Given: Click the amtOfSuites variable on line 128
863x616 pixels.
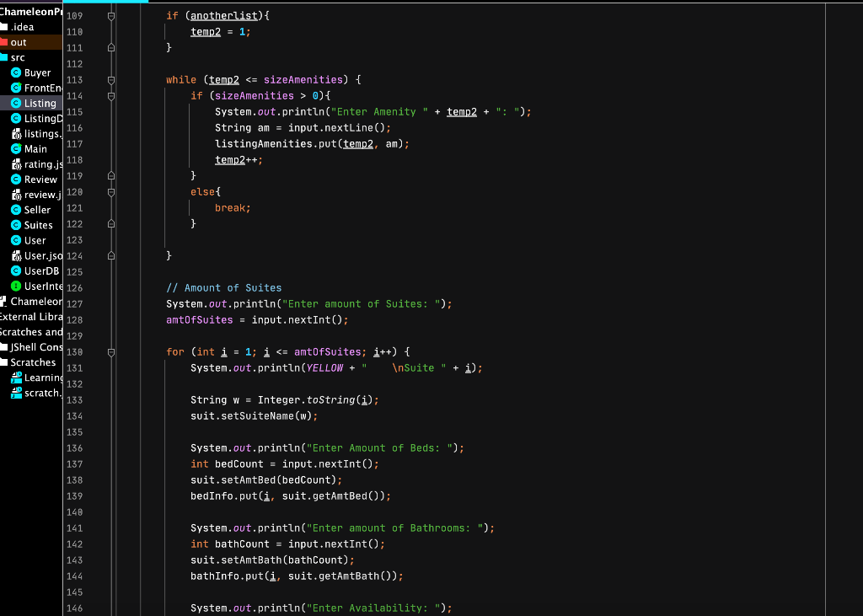Looking at the screenshot, I should (x=199, y=320).
